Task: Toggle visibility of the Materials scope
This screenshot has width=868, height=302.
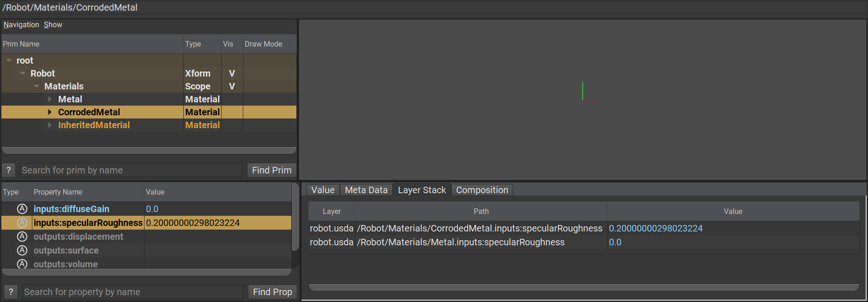Action: point(232,86)
